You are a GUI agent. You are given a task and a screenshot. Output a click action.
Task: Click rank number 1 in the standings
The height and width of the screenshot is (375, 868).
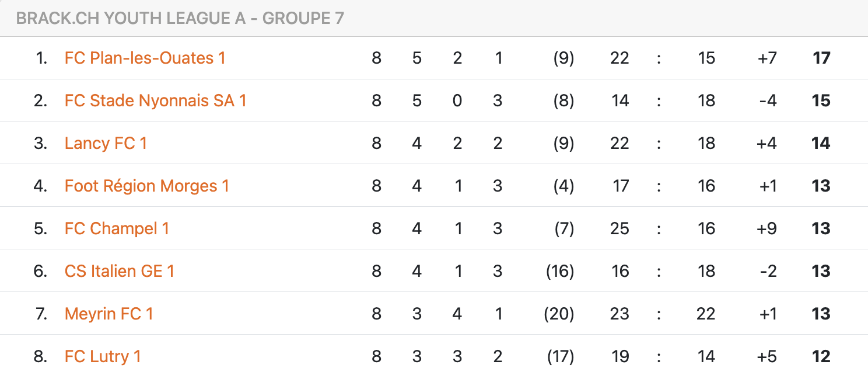click(x=41, y=58)
